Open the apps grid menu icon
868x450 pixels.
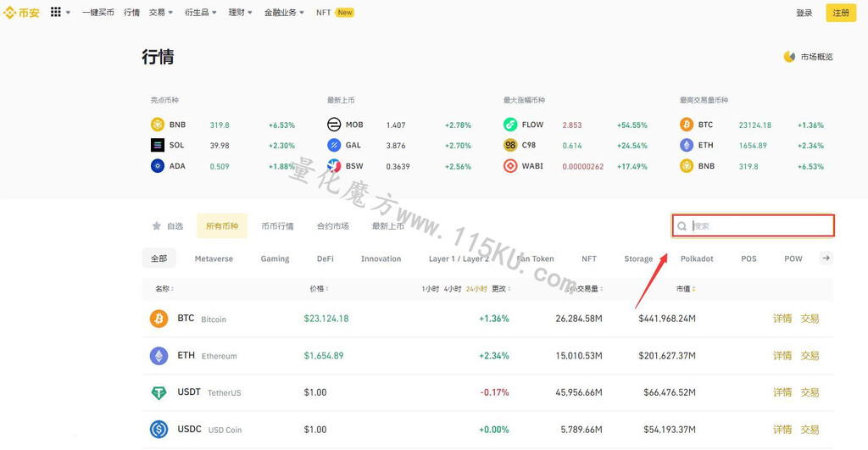pyautogui.click(x=55, y=12)
